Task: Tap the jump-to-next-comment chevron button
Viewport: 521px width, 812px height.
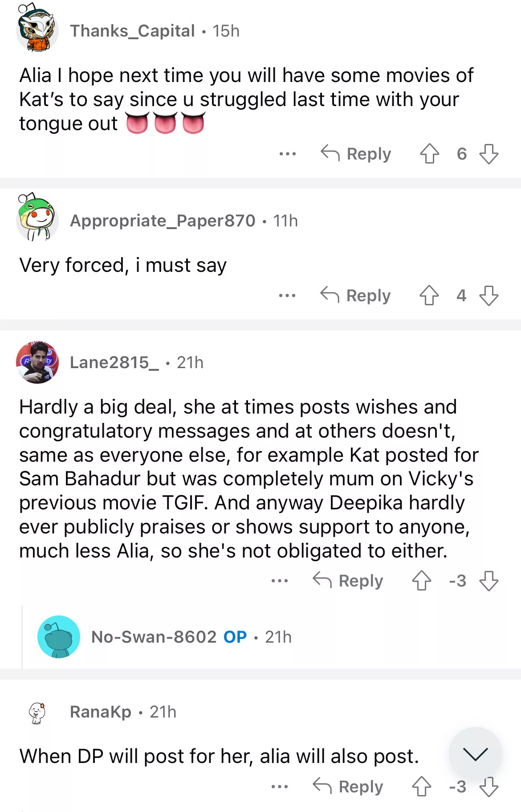Action: coord(475,754)
